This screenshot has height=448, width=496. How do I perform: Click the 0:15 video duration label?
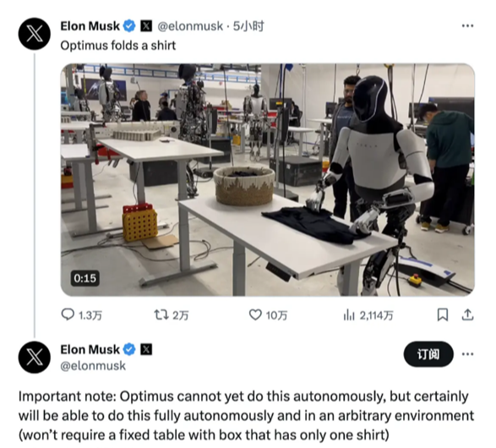pos(85,278)
